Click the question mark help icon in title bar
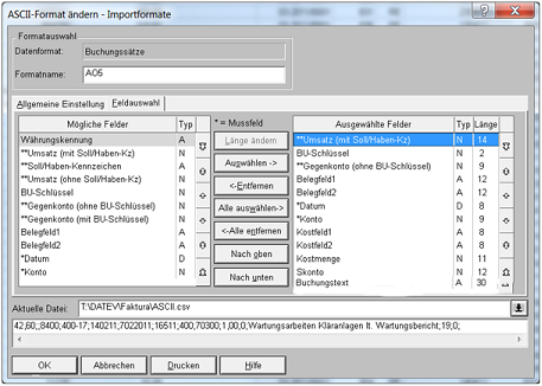Screen dimensions: 542x386 coord(484,11)
